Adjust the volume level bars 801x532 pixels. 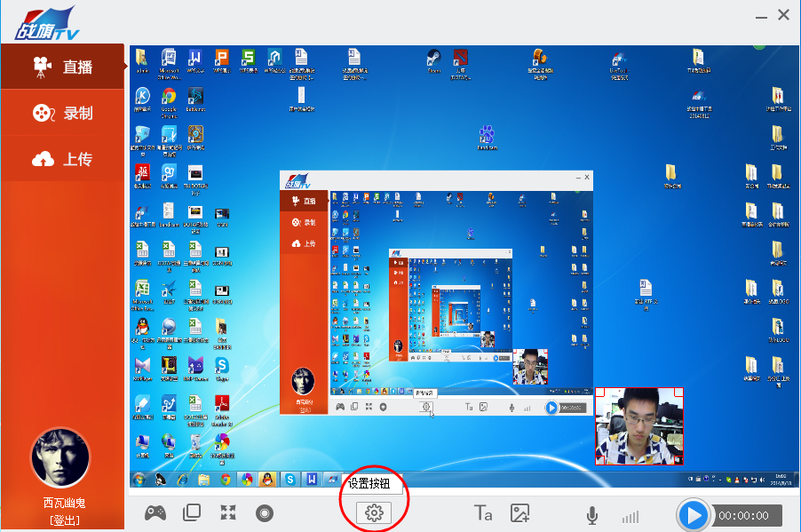630,517
